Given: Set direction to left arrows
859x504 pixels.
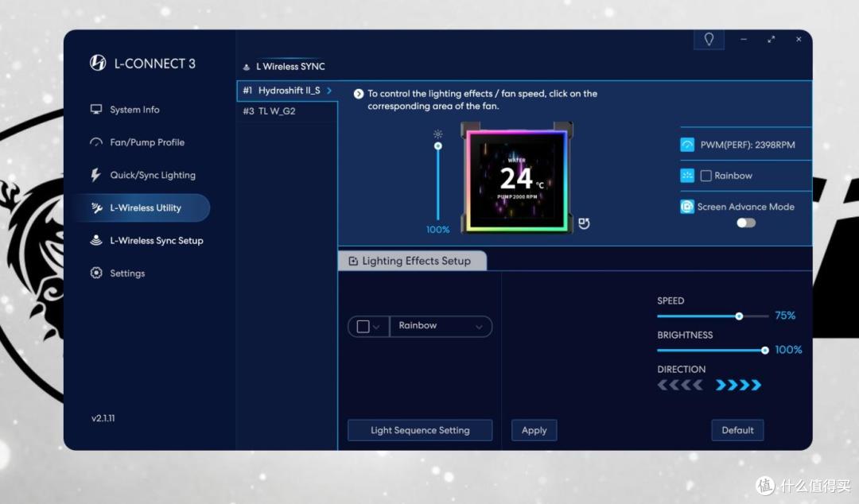Looking at the screenshot, I should tap(680, 385).
